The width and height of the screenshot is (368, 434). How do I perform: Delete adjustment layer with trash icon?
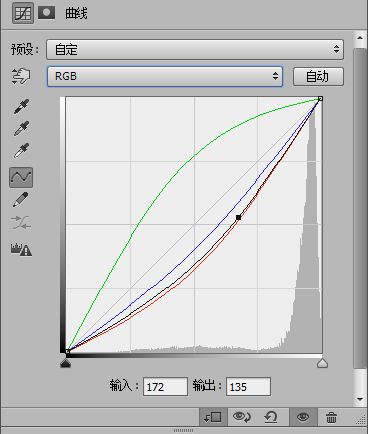tap(331, 417)
